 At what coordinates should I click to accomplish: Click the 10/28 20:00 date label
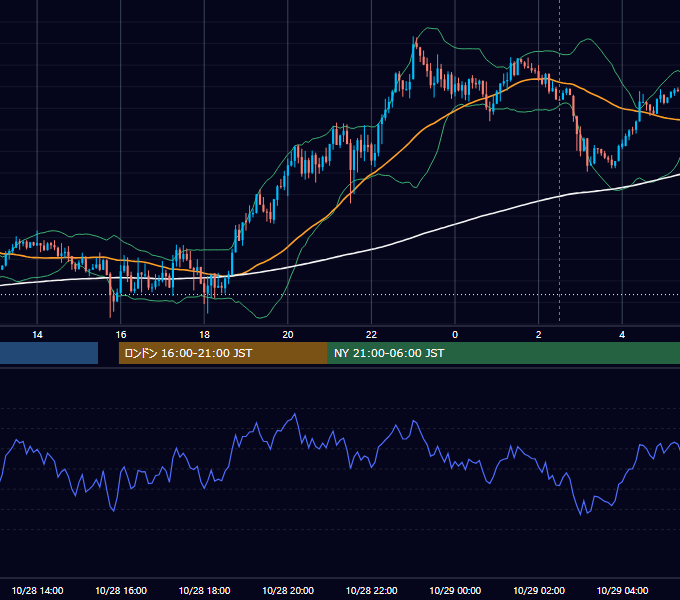coord(288,590)
